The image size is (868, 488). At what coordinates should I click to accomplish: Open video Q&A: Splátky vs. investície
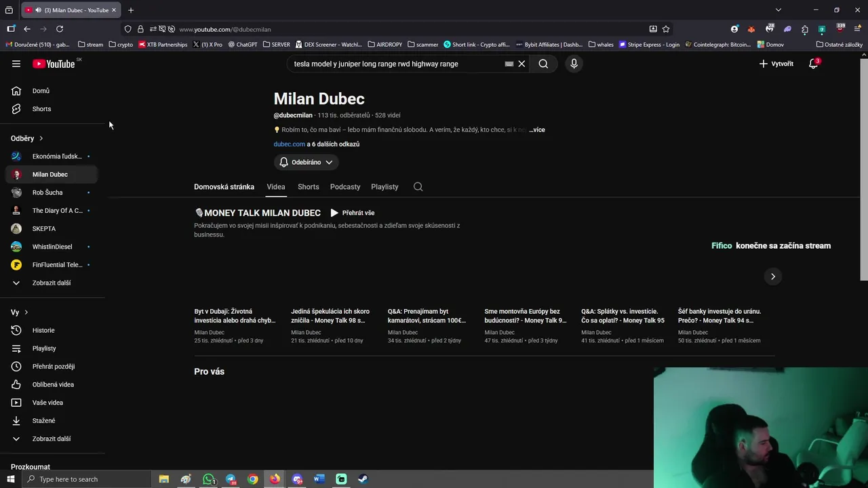point(623,316)
